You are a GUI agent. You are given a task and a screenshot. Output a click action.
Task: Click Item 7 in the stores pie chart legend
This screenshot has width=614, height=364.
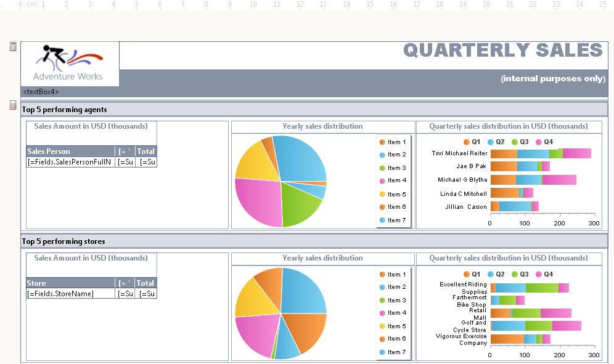click(396, 352)
